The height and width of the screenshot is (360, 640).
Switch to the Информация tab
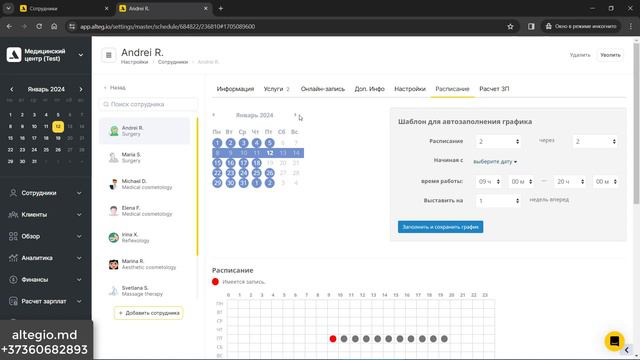click(235, 89)
